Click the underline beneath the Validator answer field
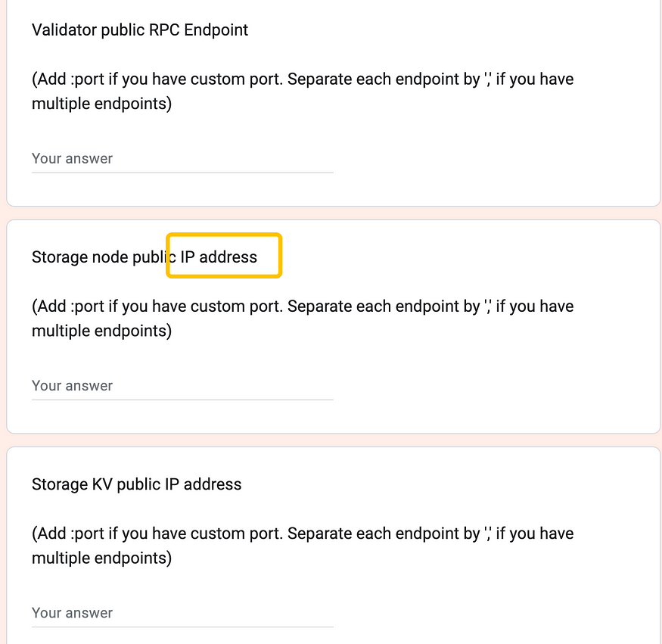Image resolution: width=662 pixels, height=644 pixels. click(182, 173)
